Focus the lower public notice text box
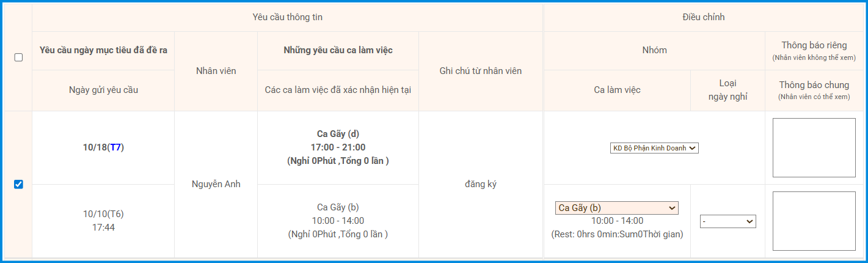This screenshot has height=263, width=868. 814,221
